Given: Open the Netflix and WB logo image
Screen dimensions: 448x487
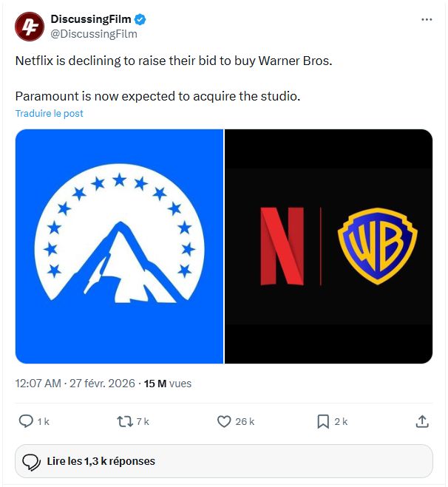Looking at the screenshot, I should click(x=328, y=246).
